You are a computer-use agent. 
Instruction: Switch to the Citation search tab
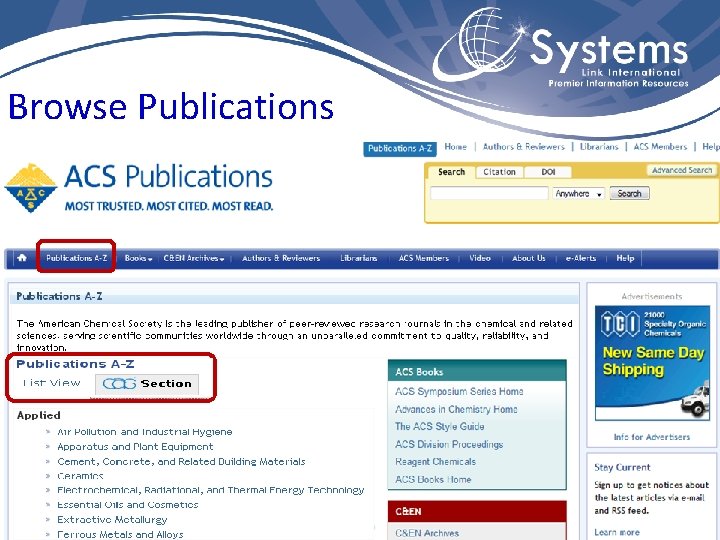click(499, 172)
